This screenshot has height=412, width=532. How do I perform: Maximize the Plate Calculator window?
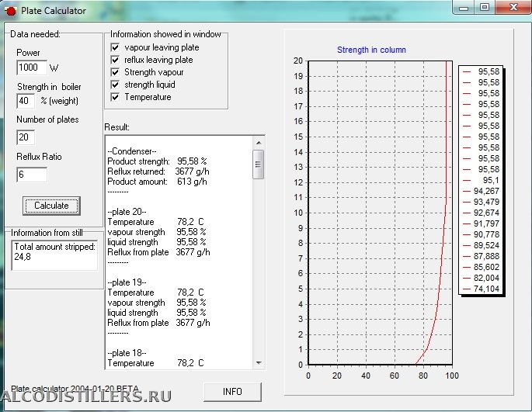pos(485,8)
